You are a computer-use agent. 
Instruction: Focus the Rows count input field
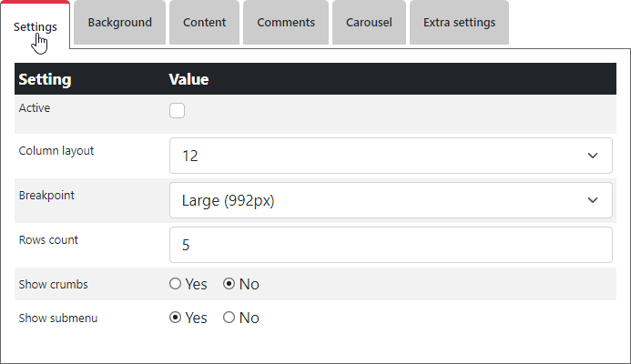(x=391, y=245)
